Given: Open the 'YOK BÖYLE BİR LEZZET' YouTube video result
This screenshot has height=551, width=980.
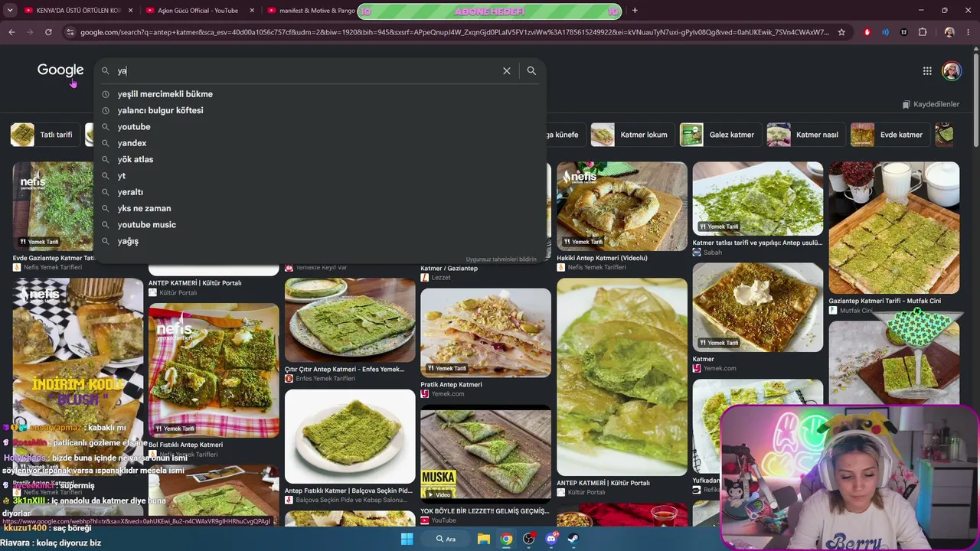Looking at the screenshot, I should click(485, 454).
